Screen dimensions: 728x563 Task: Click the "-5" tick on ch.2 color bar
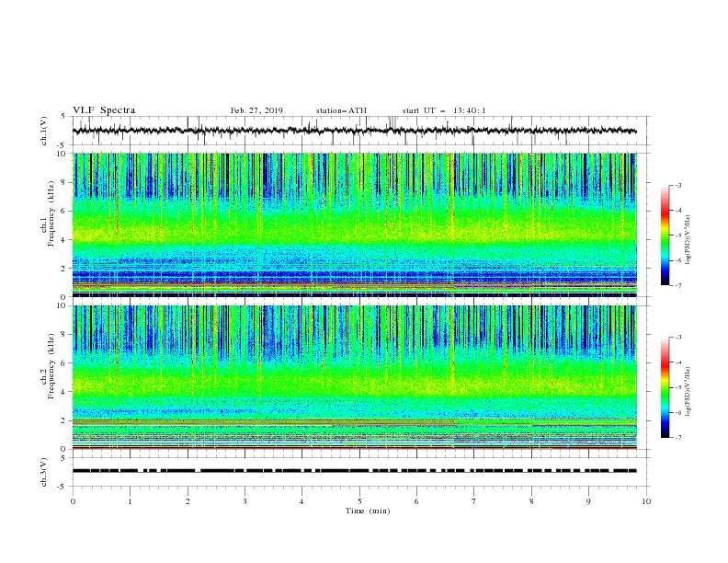point(677,387)
